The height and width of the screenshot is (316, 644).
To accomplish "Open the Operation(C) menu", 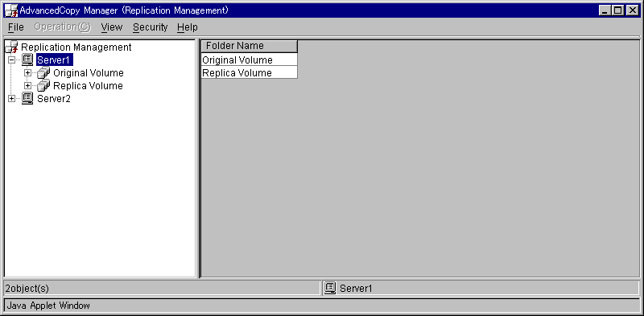I will point(63,27).
